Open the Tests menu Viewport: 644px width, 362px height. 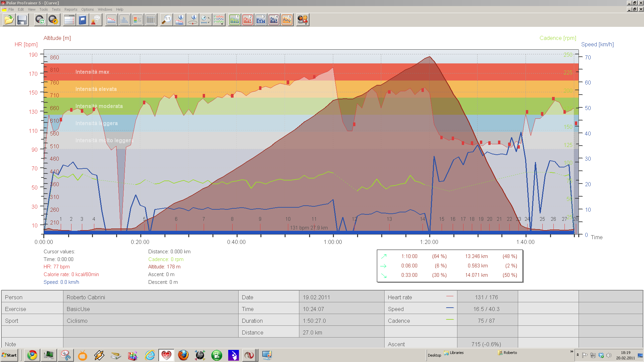click(56, 9)
